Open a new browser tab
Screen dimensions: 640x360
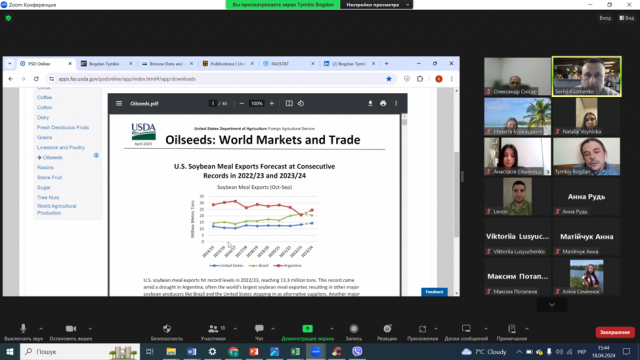387,64
